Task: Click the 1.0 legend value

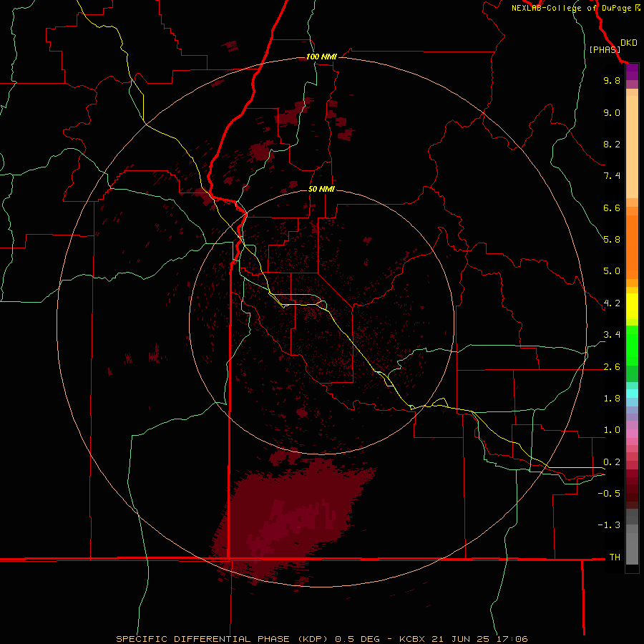Action: (x=612, y=430)
